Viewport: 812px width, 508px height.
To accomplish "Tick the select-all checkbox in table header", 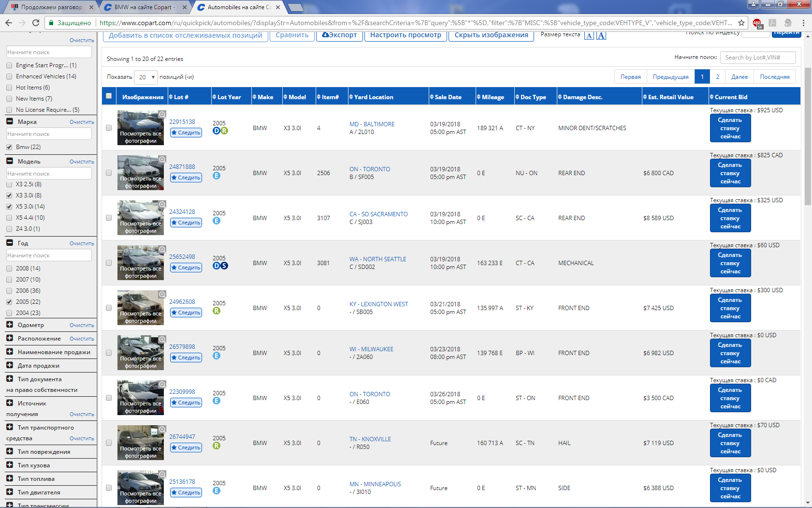I will (x=109, y=96).
